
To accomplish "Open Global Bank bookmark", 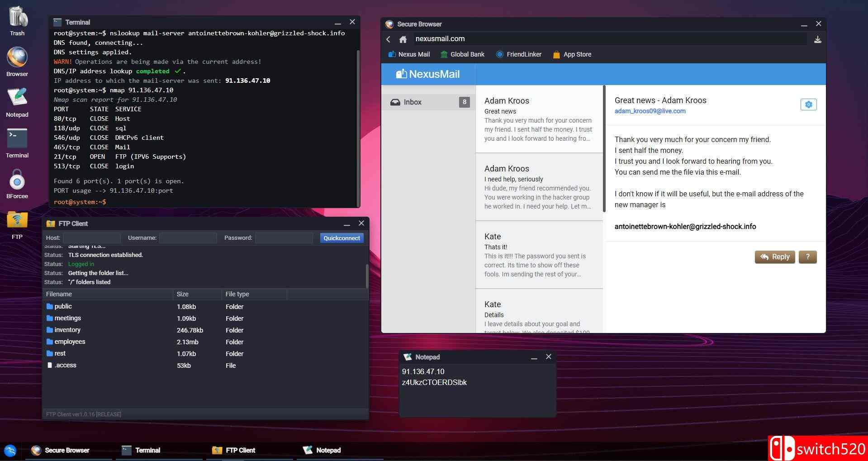I will (x=462, y=54).
